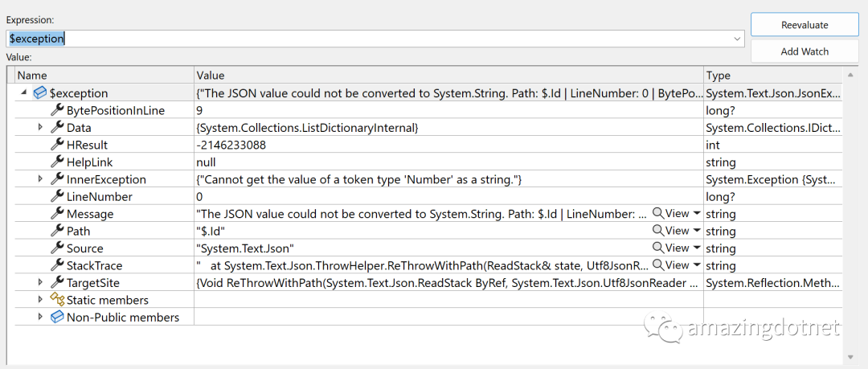Open the Message row View dropdown arrow
Viewport: 868px width, 369px height.
tap(697, 214)
